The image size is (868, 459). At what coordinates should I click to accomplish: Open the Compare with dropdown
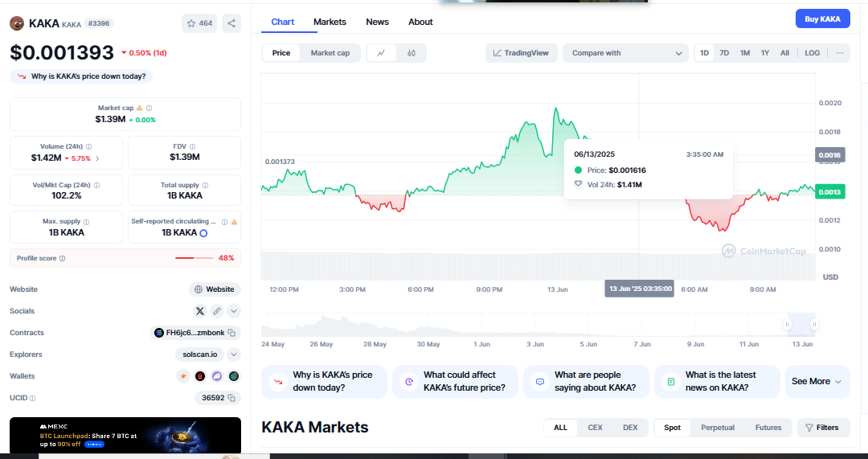click(625, 53)
